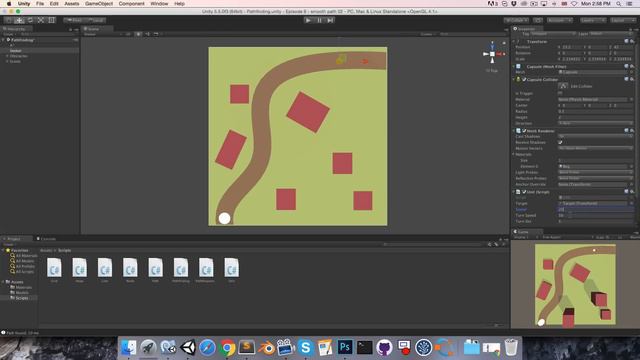The height and width of the screenshot is (360, 640).
Task: Toggle the Receive Shadows checkbox
Action: [x=560, y=142]
